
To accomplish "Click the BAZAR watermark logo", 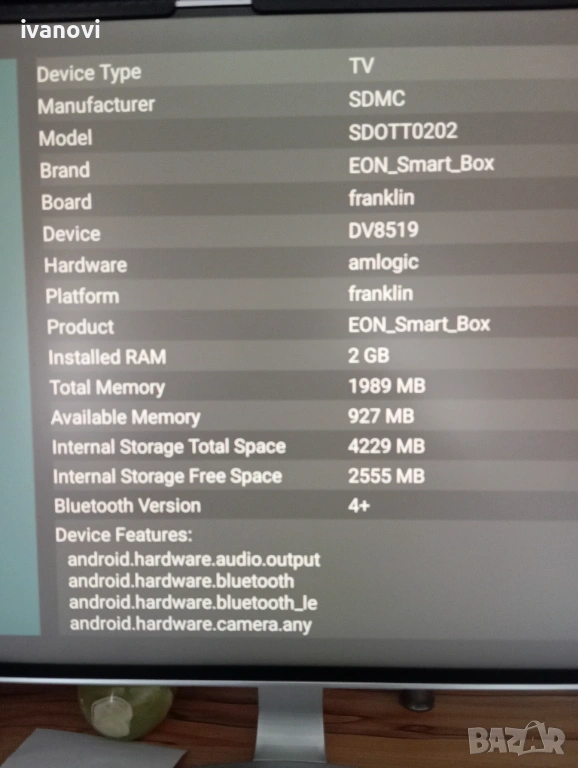I will coord(516,739).
